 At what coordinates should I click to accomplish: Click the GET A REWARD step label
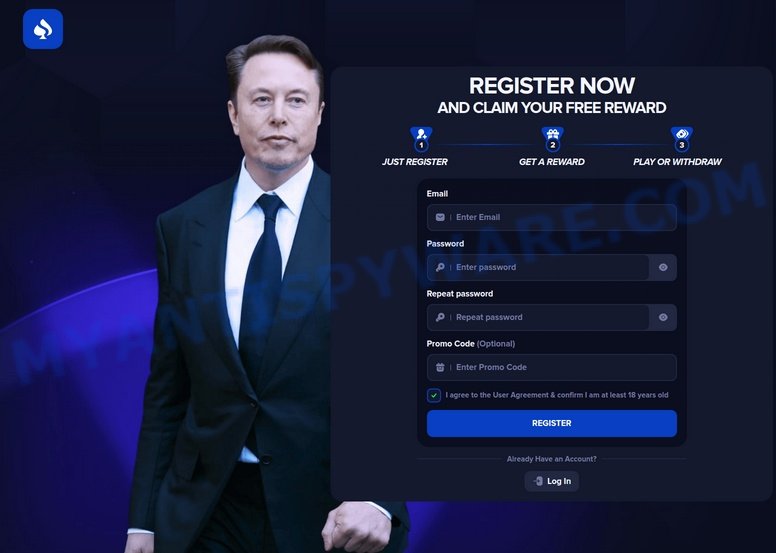tap(552, 162)
